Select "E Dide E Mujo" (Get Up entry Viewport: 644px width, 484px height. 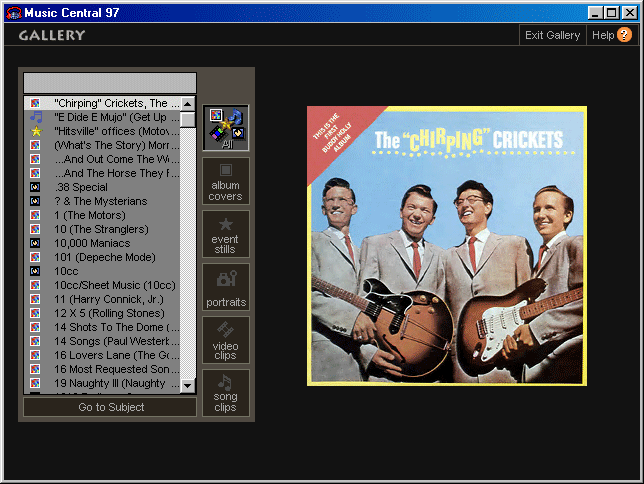coord(102,117)
